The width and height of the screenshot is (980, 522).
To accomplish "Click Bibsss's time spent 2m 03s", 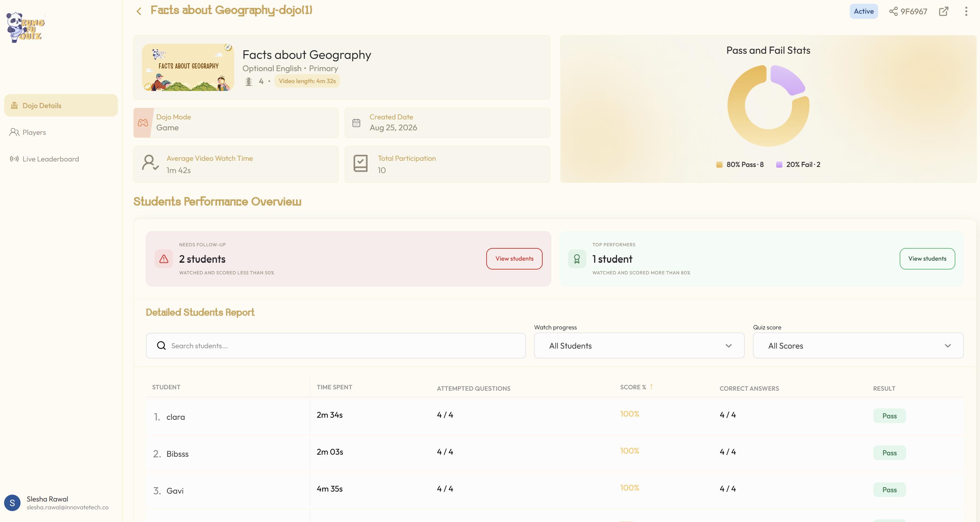I will pos(330,452).
